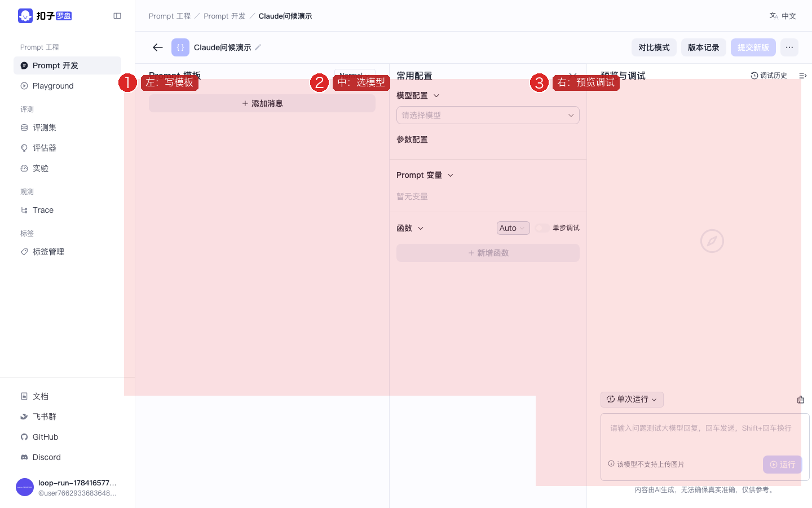Collapse the Prompt 变量 section

(451, 175)
